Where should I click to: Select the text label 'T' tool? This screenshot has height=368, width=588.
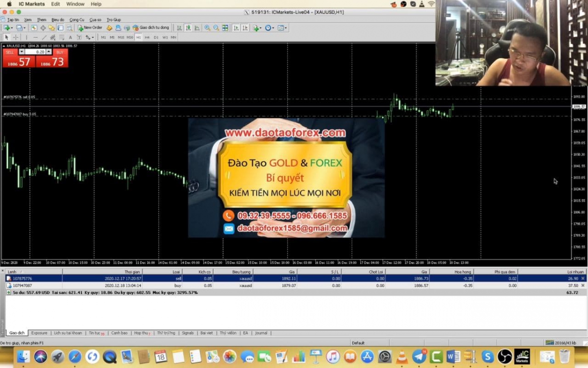coord(79,37)
